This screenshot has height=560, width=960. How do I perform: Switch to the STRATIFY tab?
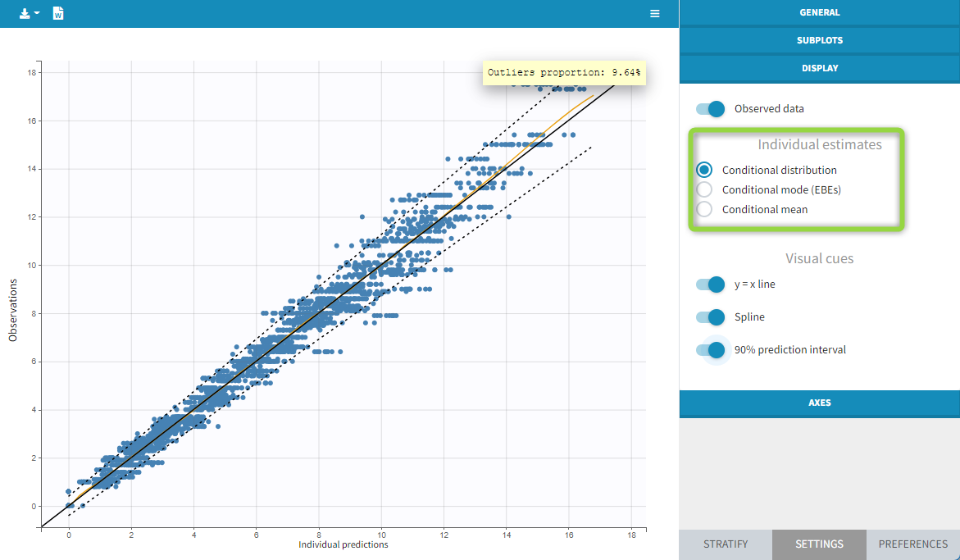coord(725,544)
